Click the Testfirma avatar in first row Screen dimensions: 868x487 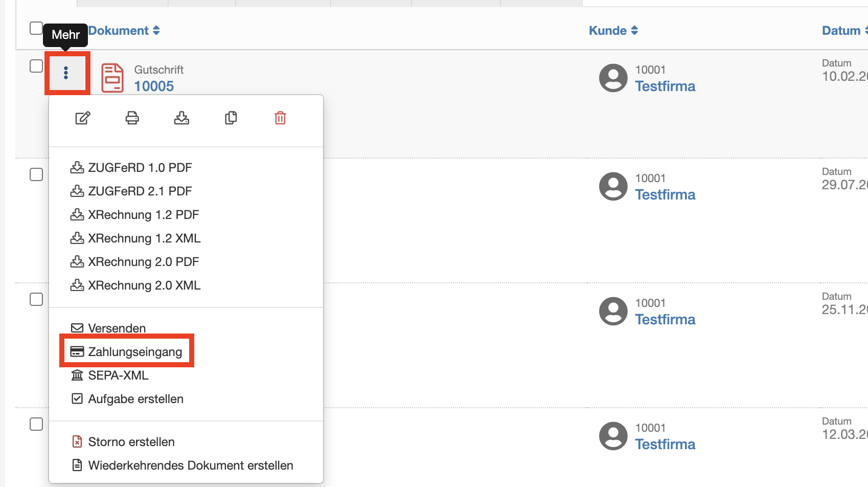pyautogui.click(x=613, y=78)
